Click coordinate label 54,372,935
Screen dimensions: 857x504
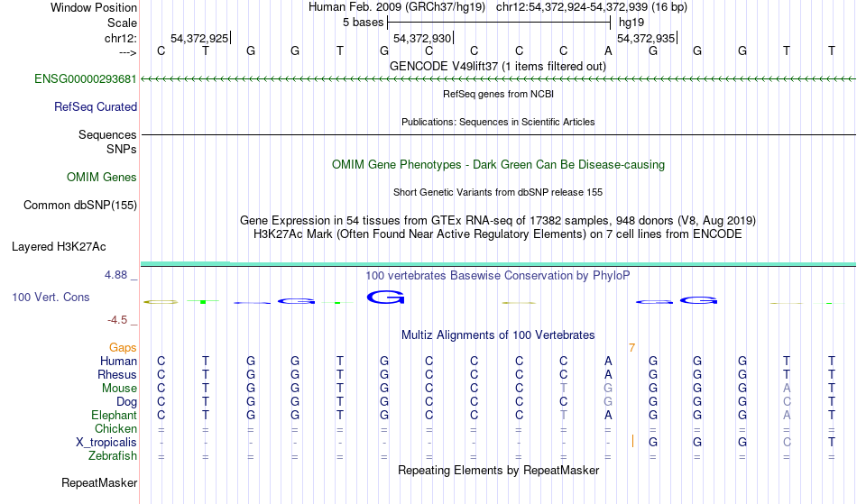pyautogui.click(x=646, y=38)
